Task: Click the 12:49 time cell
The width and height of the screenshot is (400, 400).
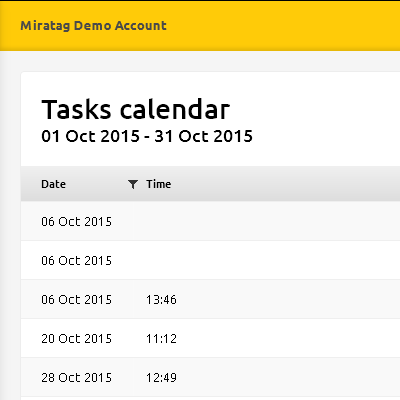Action: [x=161, y=378]
